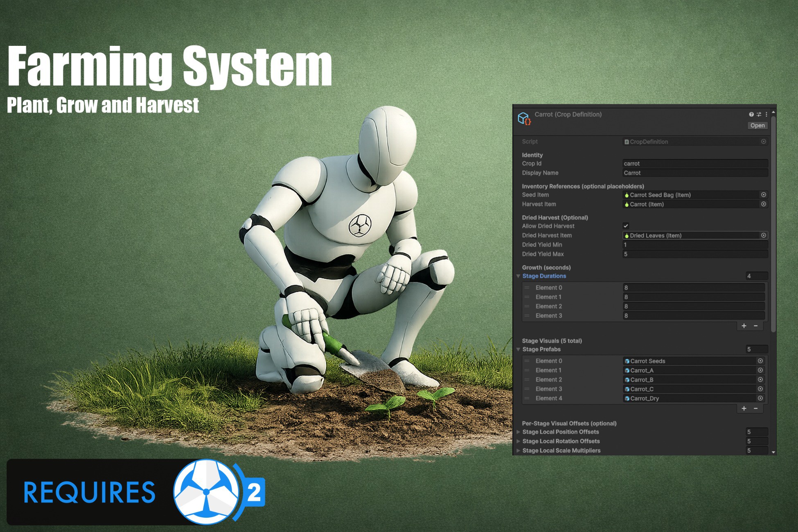The image size is (798, 532).
Task: Click the Open button in Inspector header
Action: (x=757, y=126)
